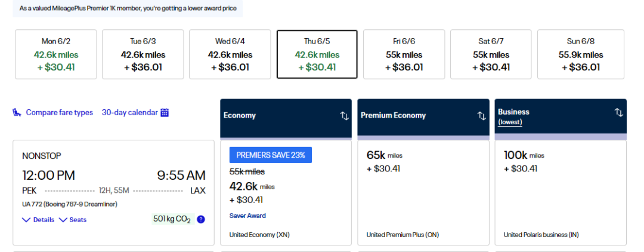Expand the Seats chevron
This screenshot has height=252, width=644.
tap(63, 220)
